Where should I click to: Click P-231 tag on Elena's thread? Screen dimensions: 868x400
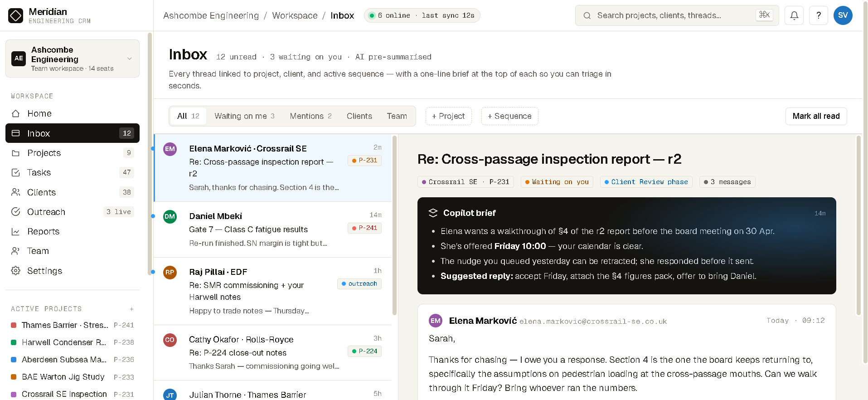click(364, 161)
